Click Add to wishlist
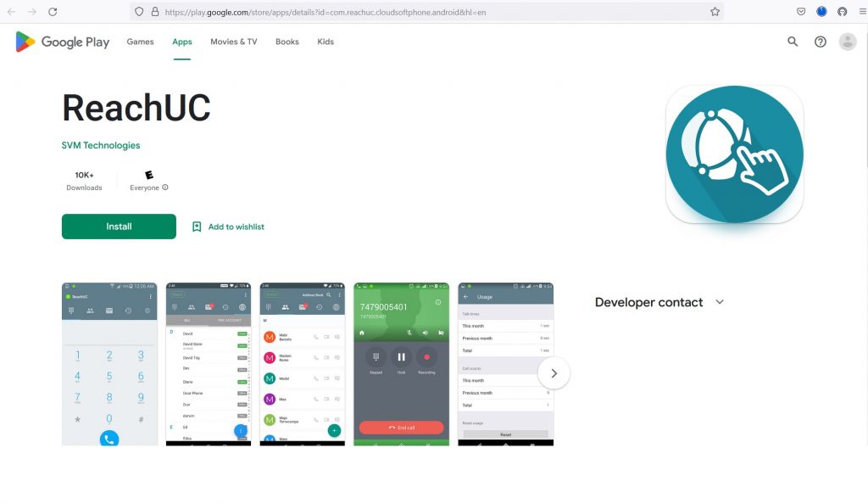Screen dimensions: 868x504 pos(236,227)
